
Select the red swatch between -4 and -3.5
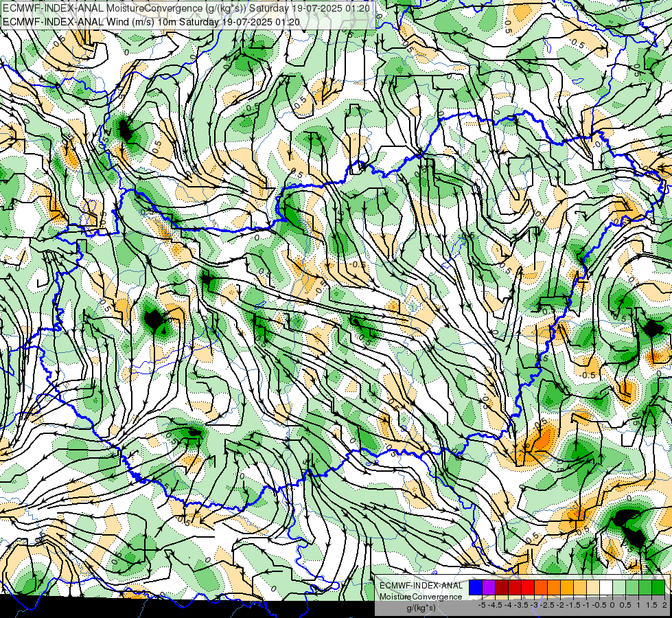[x=515, y=587]
